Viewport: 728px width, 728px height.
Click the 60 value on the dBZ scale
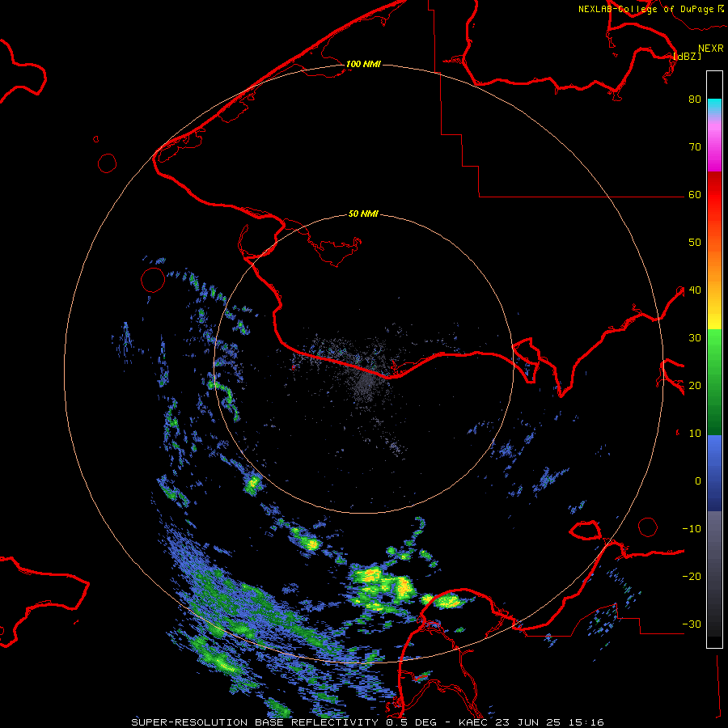click(x=695, y=194)
